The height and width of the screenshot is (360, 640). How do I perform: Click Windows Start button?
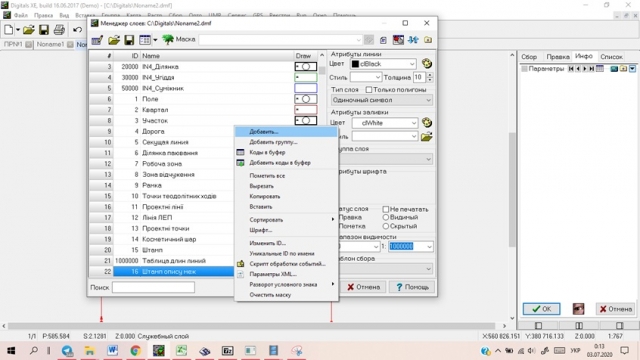(x=11, y=351)
